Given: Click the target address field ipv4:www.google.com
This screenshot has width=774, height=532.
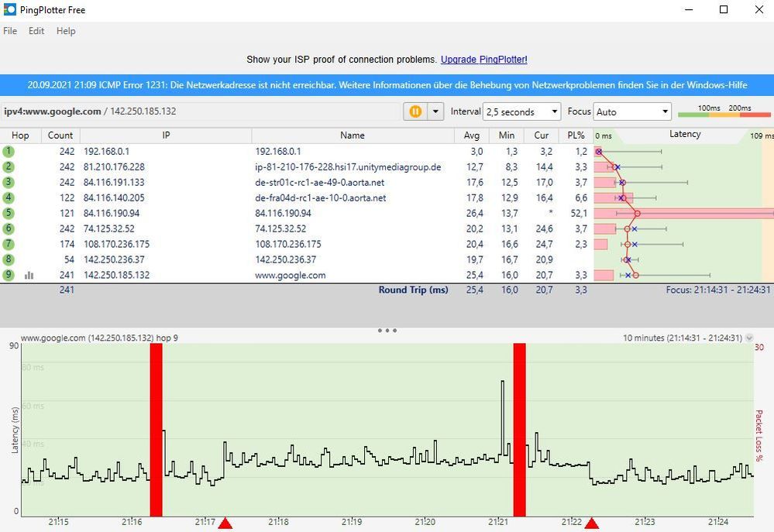Looking at the screenshot, I should (x=201, y=112).
